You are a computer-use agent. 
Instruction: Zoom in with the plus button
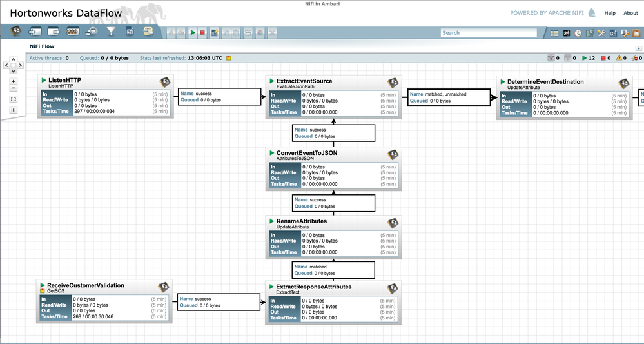coord(14,82)
